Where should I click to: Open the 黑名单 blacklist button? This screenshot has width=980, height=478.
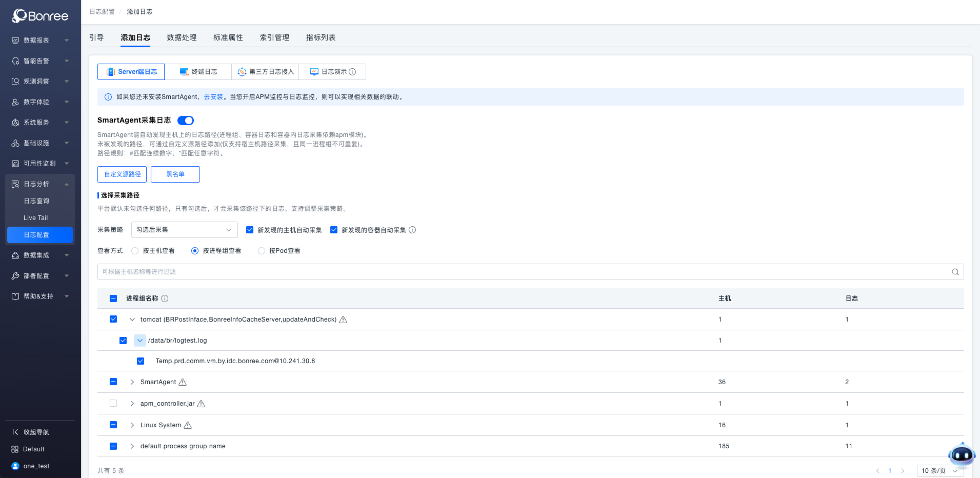pyautogui.click(x=175, y=174)
